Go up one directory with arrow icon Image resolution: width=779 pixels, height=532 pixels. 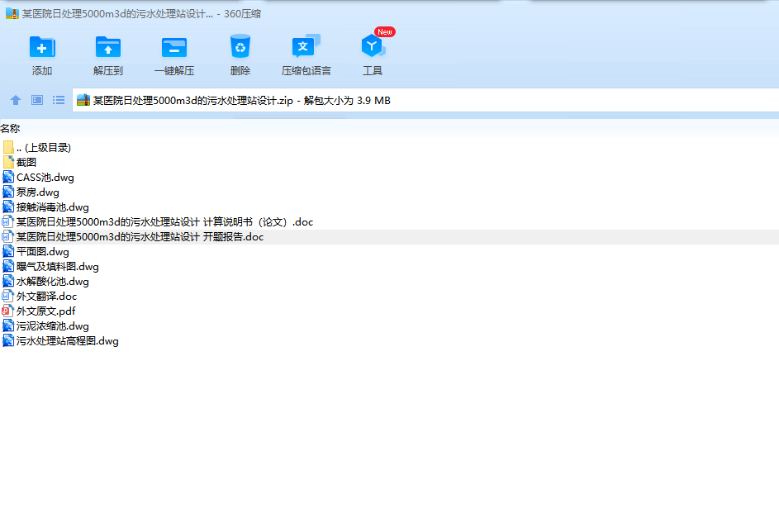pos(16,100)
